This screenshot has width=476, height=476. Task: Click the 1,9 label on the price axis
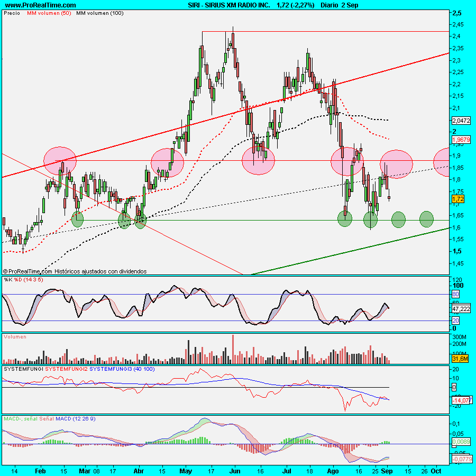click(x=456, y=155)
